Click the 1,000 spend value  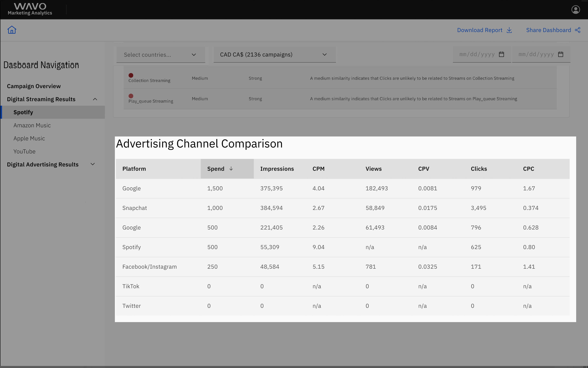(215, 208)
